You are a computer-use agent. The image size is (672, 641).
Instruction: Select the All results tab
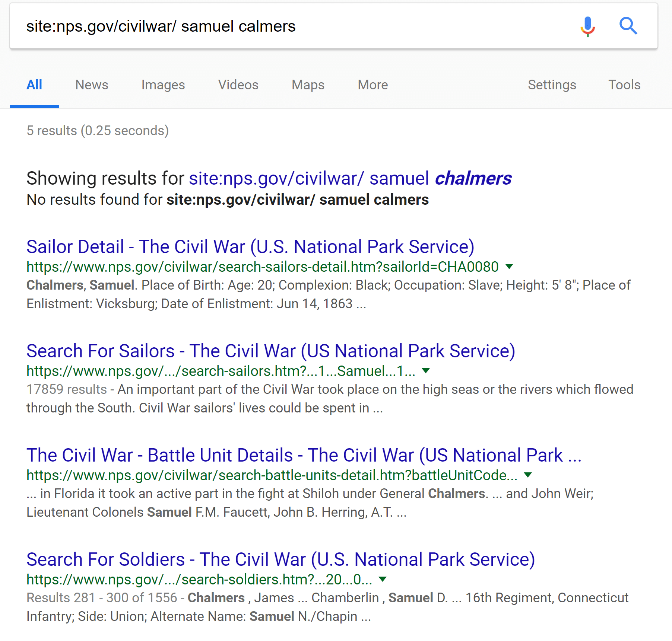(34, 85)
